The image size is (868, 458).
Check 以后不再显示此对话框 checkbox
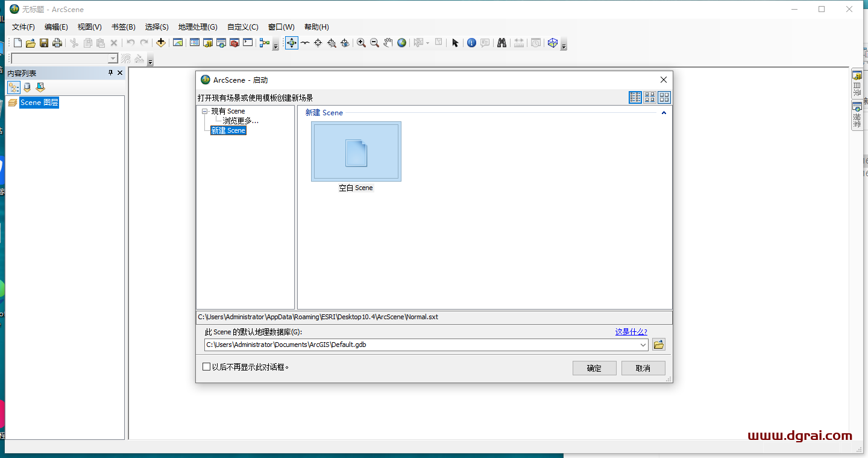(x=206, y=366)
